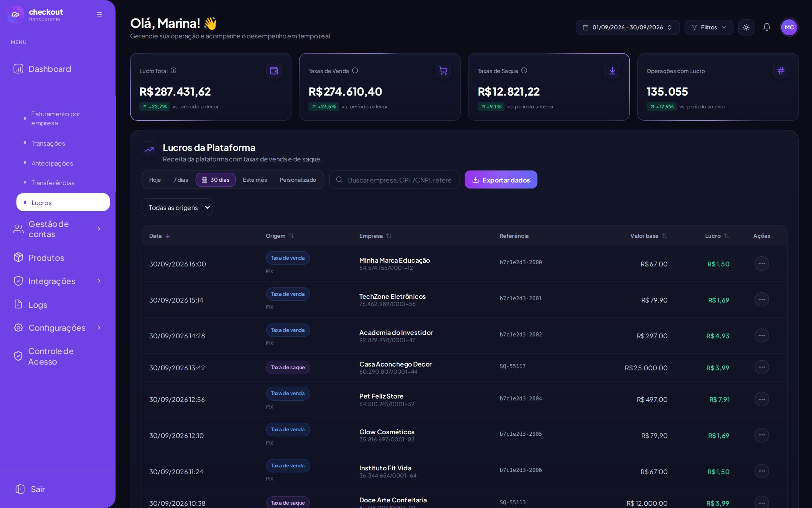Sort table by Lucro column

pyautogui.click(x=717, y=236)
